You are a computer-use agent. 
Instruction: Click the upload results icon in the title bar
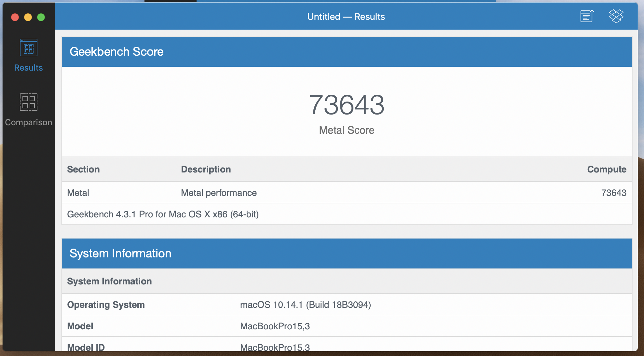pyautogui.click(x=587, y=16)
